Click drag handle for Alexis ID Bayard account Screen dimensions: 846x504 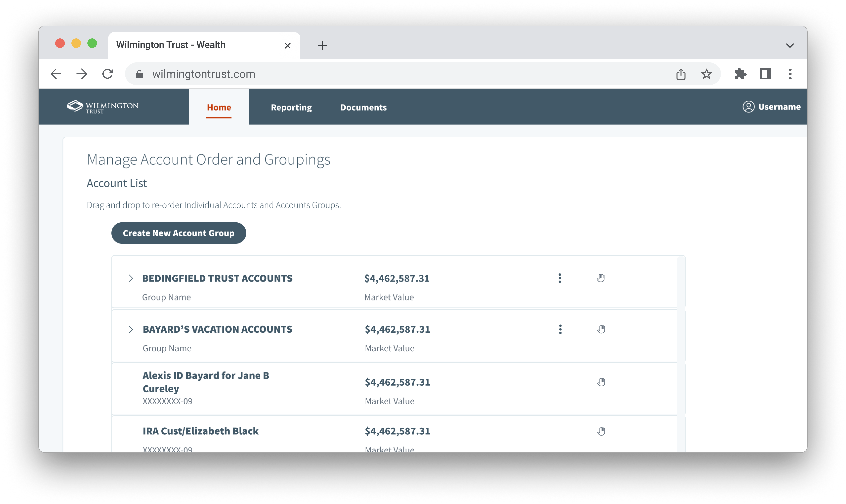pyautogui.click(x=601, y=382)
